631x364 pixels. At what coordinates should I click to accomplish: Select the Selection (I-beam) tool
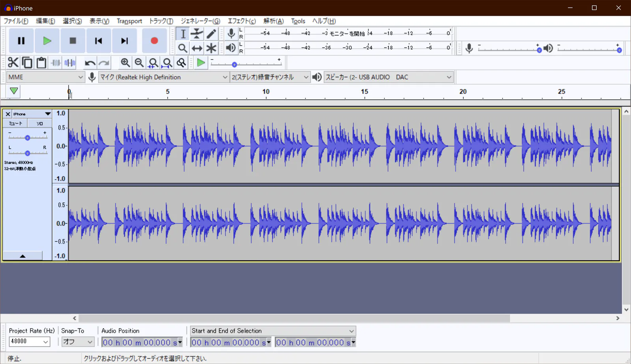(183, 34)
